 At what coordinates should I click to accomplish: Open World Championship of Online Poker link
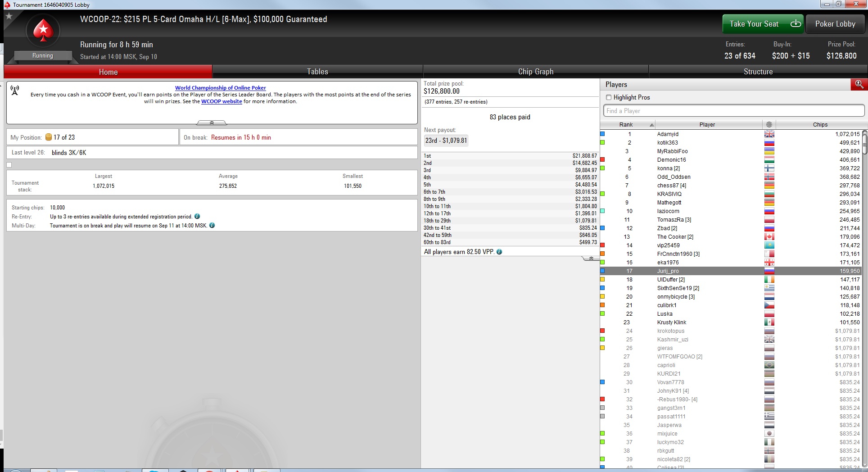pyautogui.click(x=221, y=88)
